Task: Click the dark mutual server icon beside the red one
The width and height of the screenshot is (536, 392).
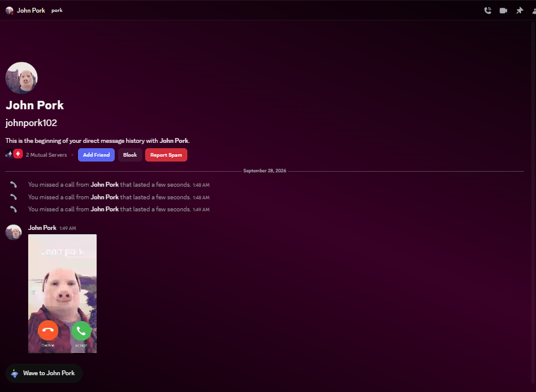Action: pyautogui.click(x=9, y=154)
